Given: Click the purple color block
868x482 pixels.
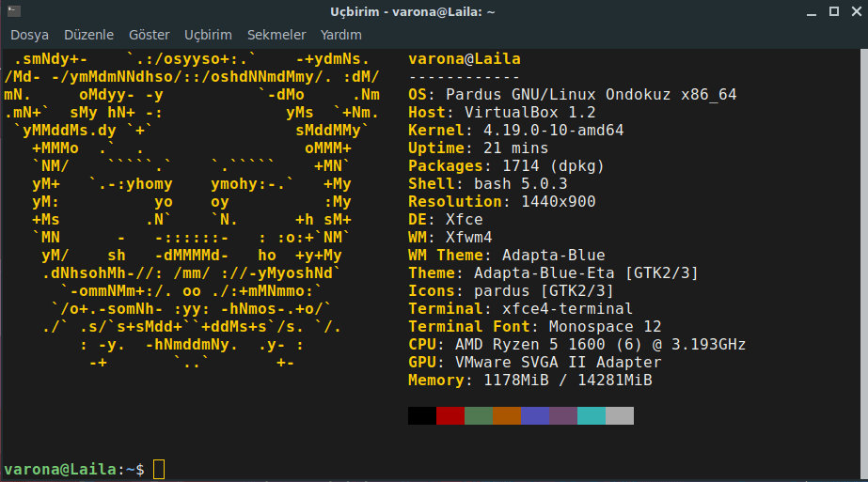Looking at the screenshot, I should 563,415.
